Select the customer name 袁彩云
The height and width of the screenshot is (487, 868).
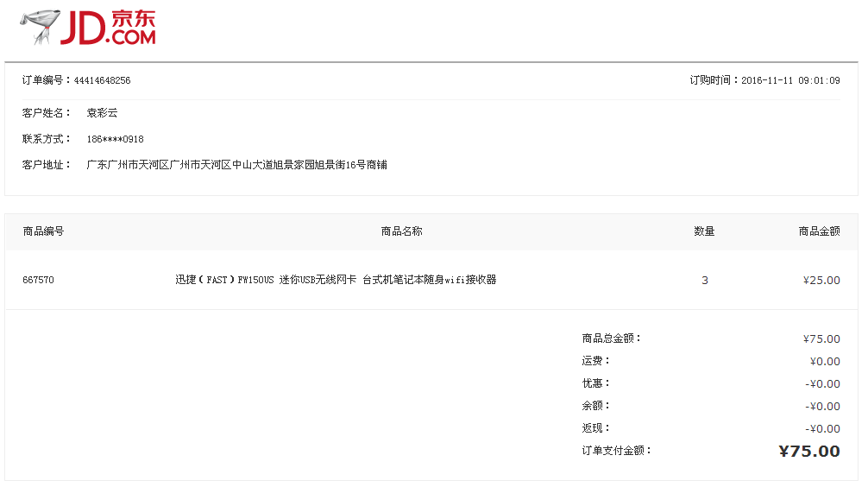pyautogui.click(x=102, y=113)
